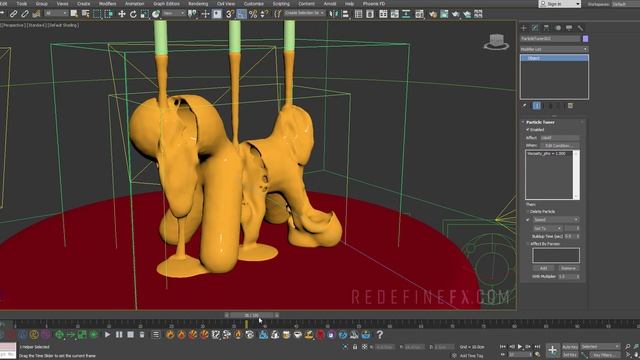Open the Rendering menu
The height and width of the screenshot is (360, 640).
198,4
